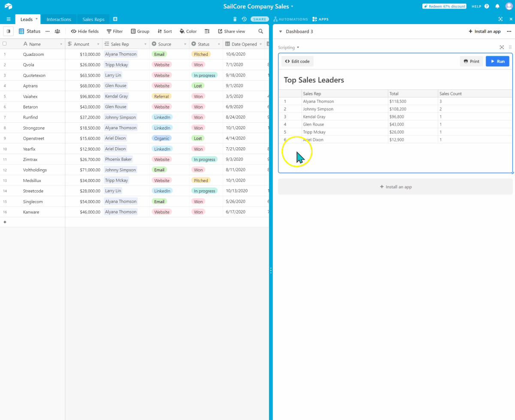Open the search magnifier in toolbar
The width and height of the screenshot is (515, 420).
pos(261,31)
